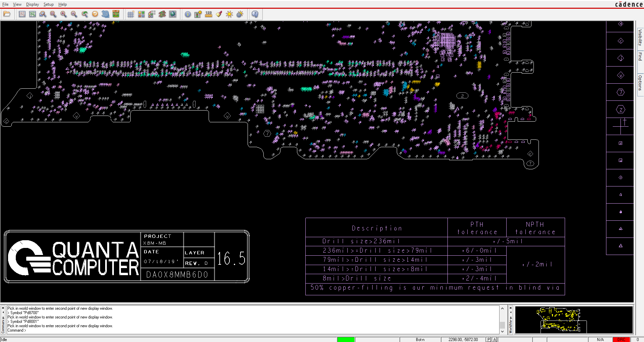Image resolution: width=644 pixels, height=342 pixels.
Task: Click the Open file folder icon
Action: click(7, 14)
